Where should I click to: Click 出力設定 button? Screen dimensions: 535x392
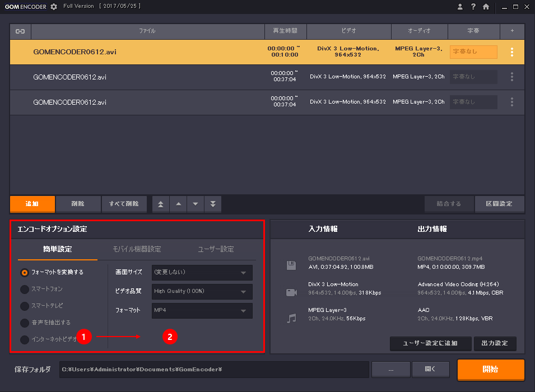coord(495,343)
